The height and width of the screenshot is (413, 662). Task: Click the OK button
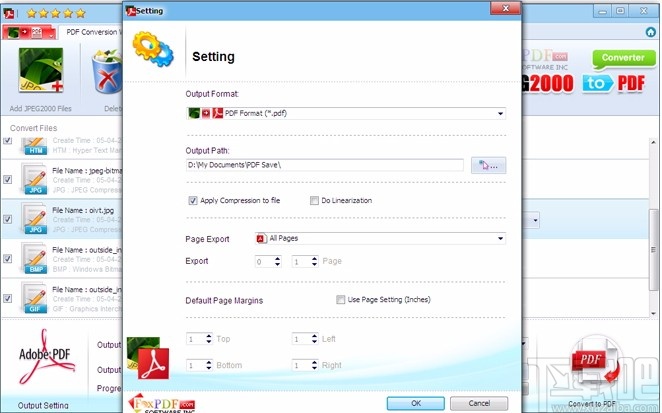[416, 403]
